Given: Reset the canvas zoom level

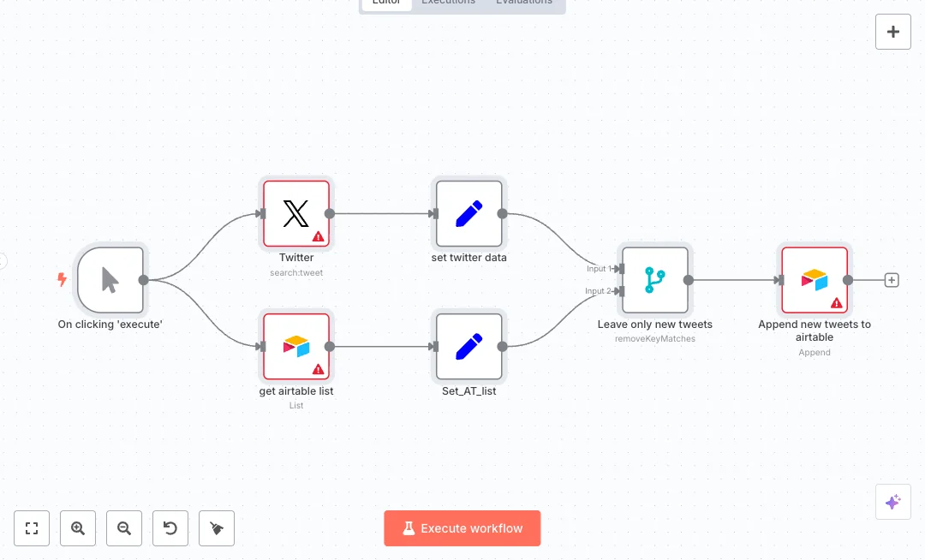Looking at the screenshot, I should point(170,528).
